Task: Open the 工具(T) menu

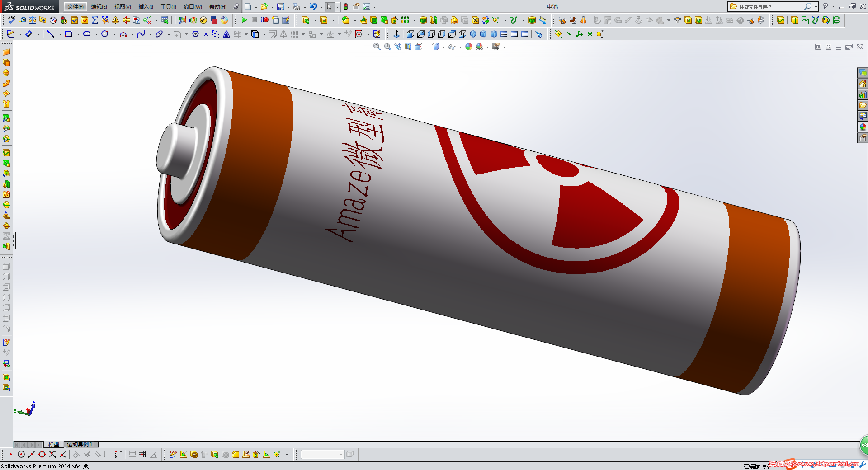Action: point(168,7)
